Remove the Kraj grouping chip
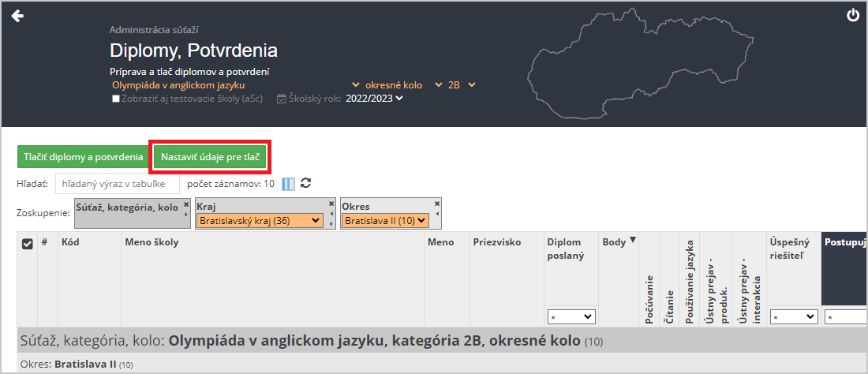868x374 pixels. 327,204
